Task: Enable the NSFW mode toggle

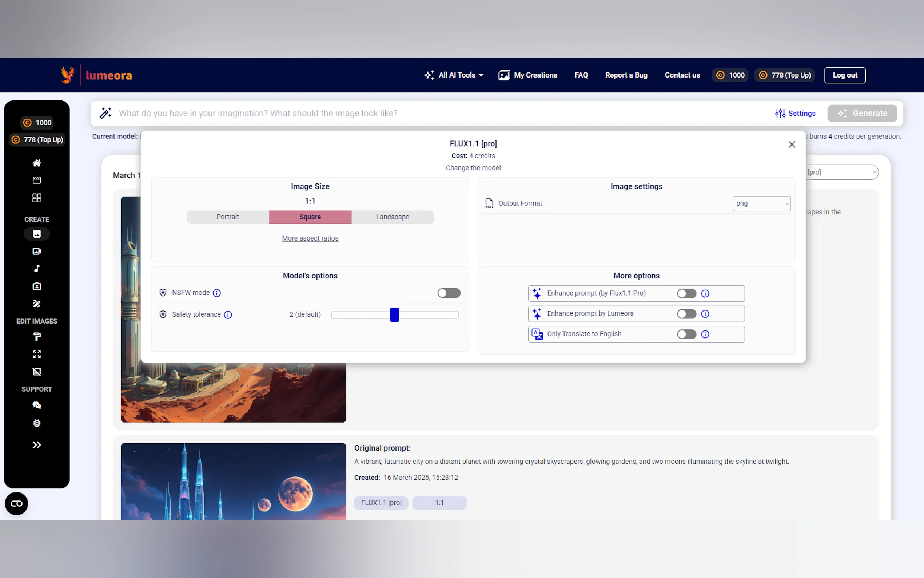Action: click(x=449, y=293)
